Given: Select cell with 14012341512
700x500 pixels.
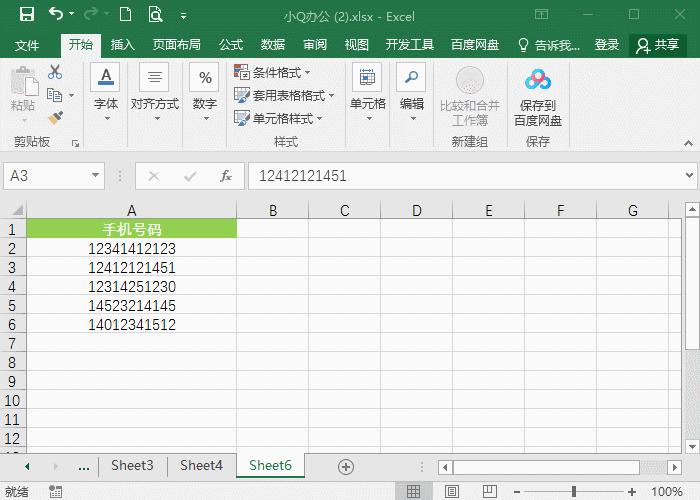Looking at the screenshot, I should (x=132, y=325).
